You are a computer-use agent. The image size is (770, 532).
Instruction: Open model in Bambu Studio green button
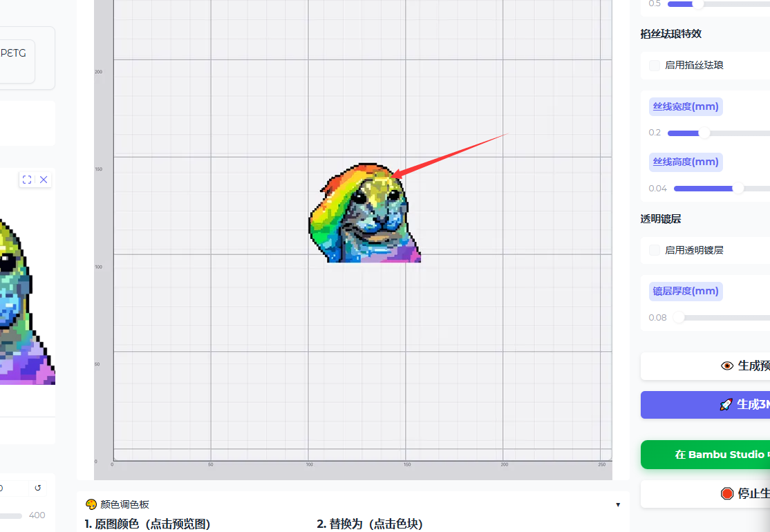(706, 455)
